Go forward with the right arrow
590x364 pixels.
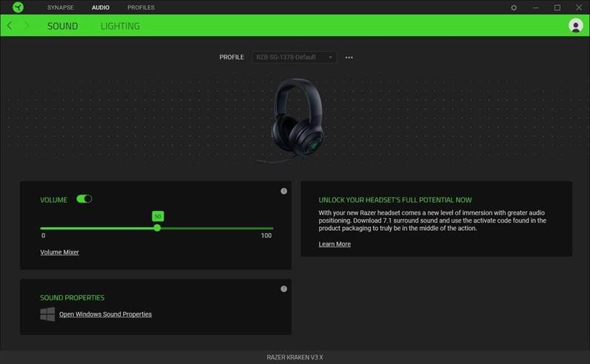[x=27, y=26]
